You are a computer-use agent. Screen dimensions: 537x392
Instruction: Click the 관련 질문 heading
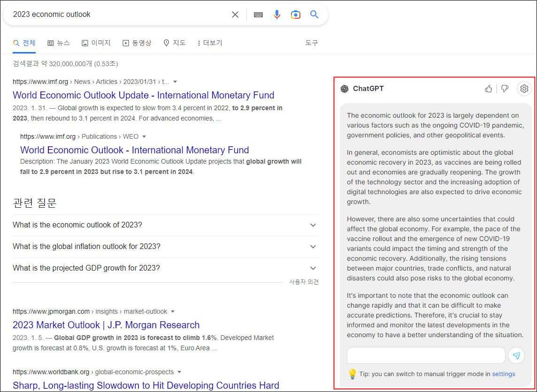pyautogui.click(x=35, y=203)
